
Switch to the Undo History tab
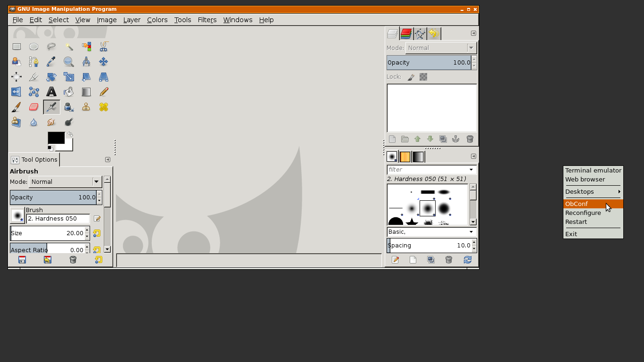pos(433,33)
